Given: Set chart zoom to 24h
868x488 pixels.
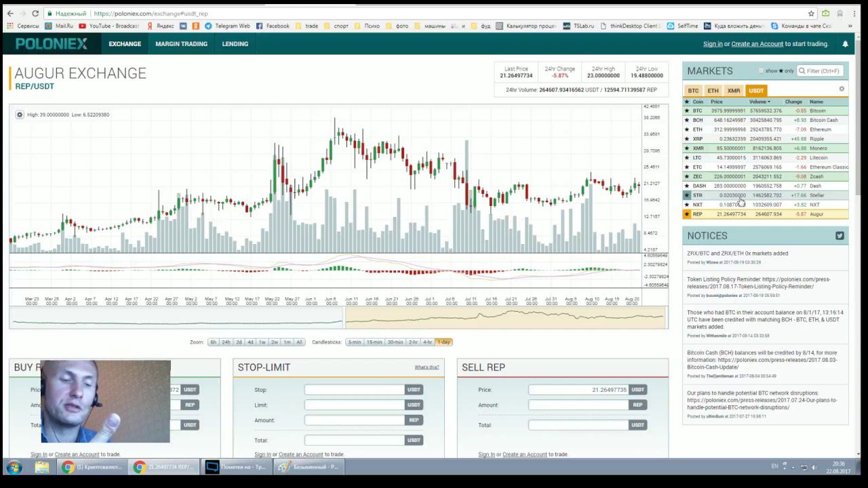Looking at the screenshot, I should click(x=226, y=342).
